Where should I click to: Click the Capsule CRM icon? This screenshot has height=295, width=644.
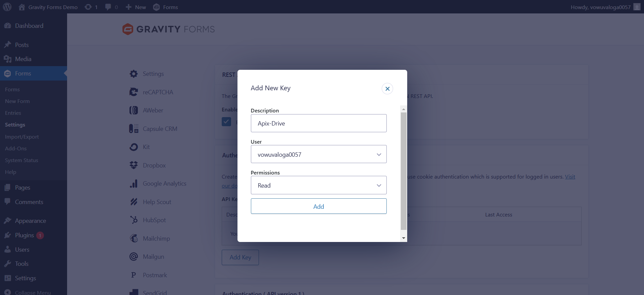click(134, 129)
